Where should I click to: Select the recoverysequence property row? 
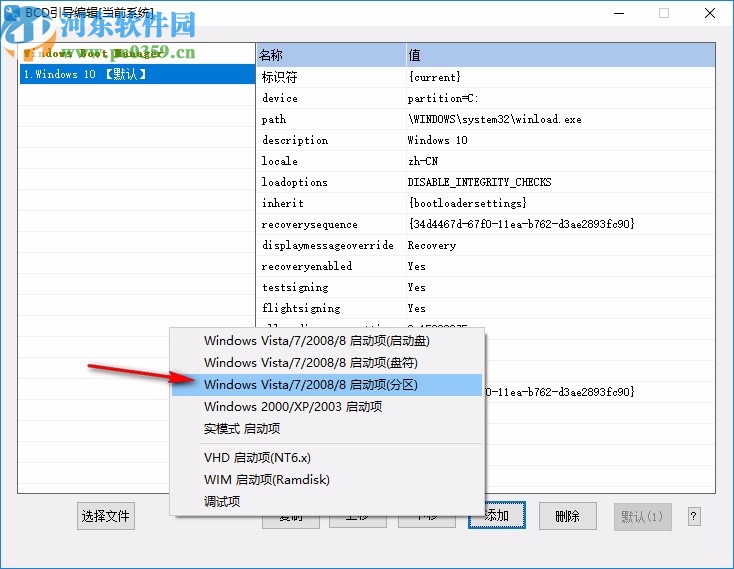pyautogui.click(x=485, y=224)
